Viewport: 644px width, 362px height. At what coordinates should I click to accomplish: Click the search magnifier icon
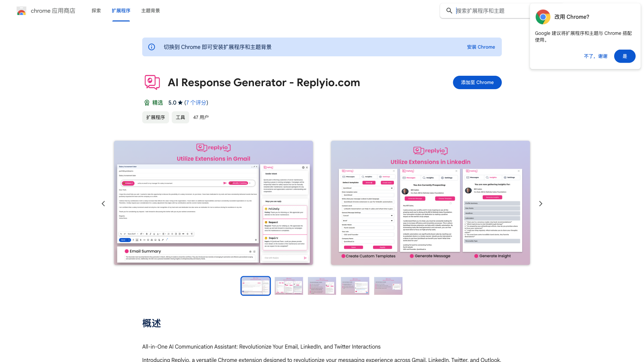tap(449, 11)
